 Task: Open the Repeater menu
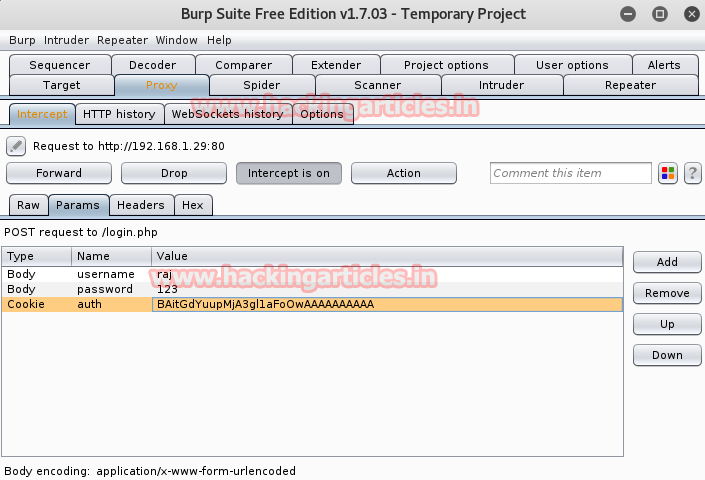pyautogui.click(x=122, y=40)
